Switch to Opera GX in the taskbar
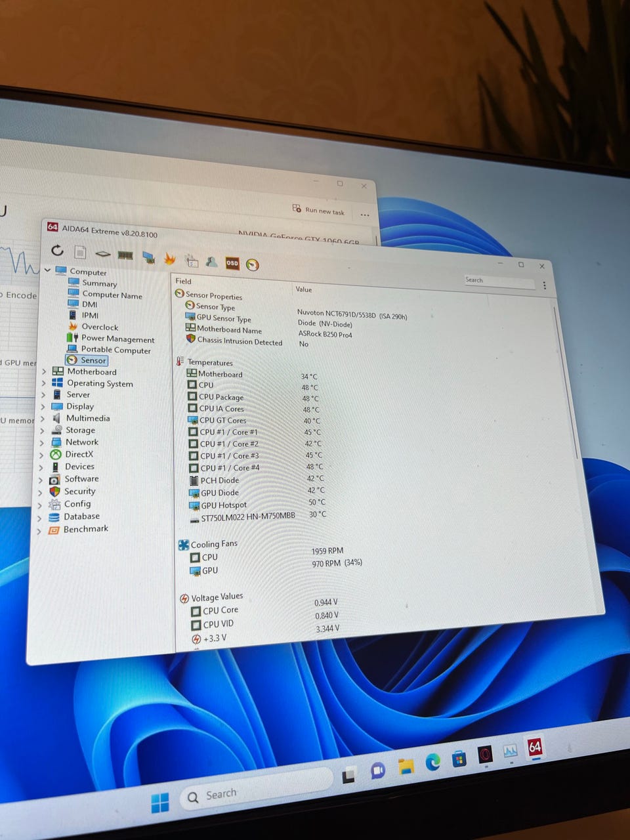The image size is (630, 840). pyautogui.click(x=485, y=754)
